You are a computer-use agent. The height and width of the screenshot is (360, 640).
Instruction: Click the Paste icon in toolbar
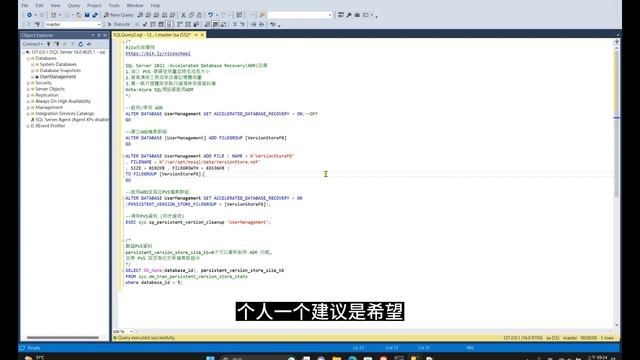click(199, 15)
